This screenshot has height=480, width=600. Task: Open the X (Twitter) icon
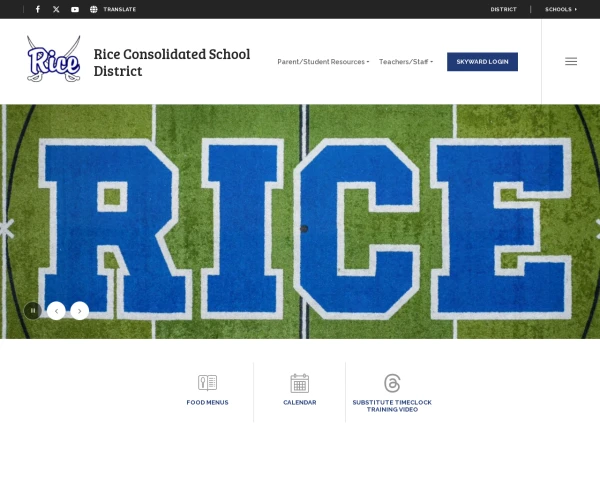pos(56,9)
